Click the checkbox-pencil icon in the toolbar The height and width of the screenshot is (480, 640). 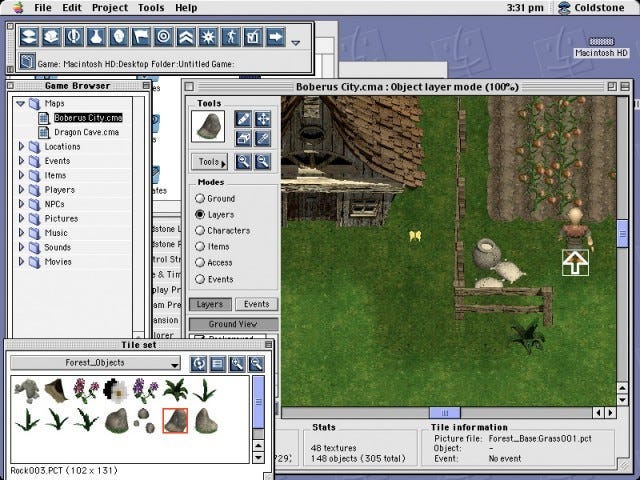point(253,37)
